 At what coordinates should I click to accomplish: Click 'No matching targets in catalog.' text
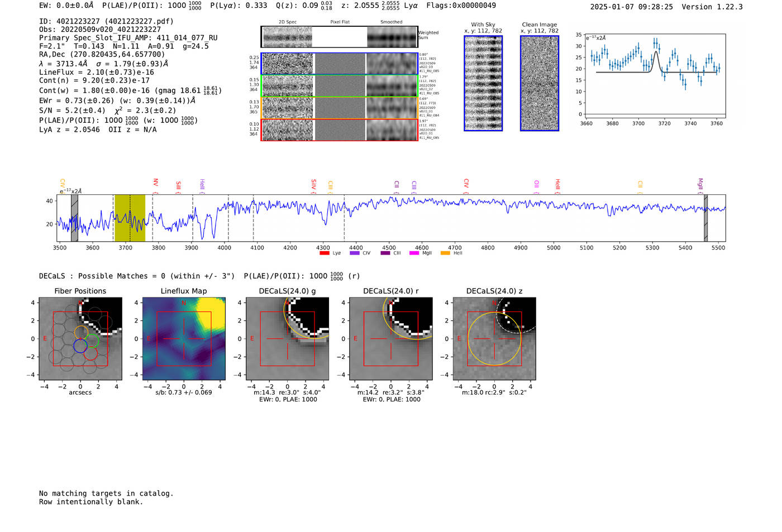[106, 493]
